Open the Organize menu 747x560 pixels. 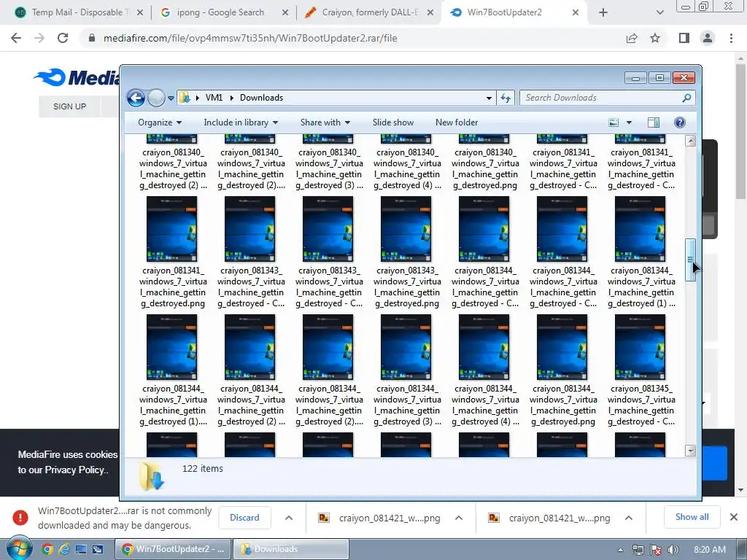pyautogui.click(x=160, y=122)
